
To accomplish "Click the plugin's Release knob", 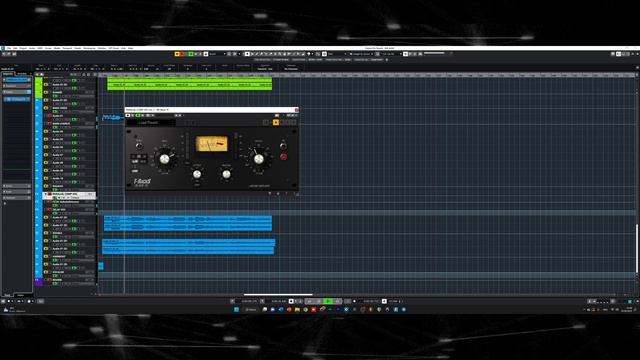I will coord(226,175).
